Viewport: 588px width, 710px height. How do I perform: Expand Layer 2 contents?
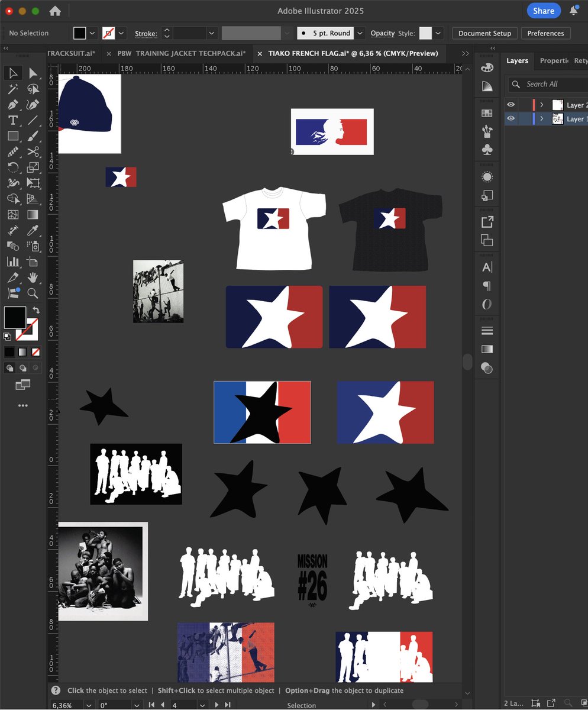point(541,105)
